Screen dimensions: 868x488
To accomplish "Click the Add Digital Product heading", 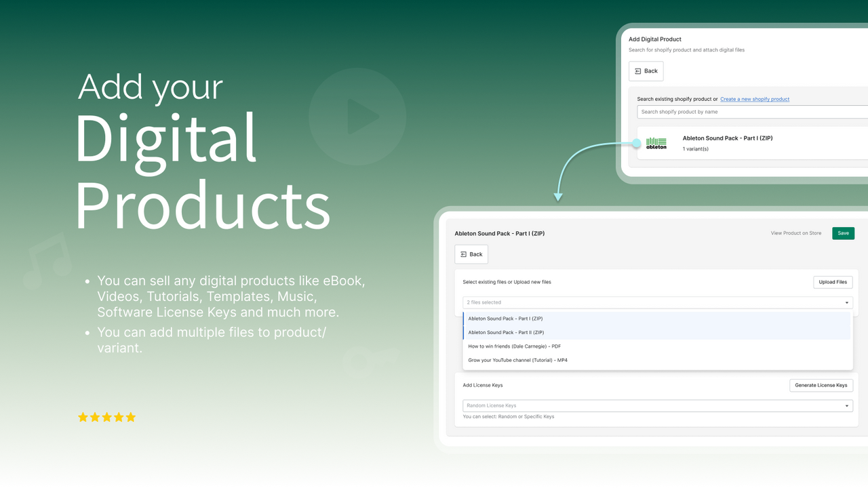I will pos(655,39).
